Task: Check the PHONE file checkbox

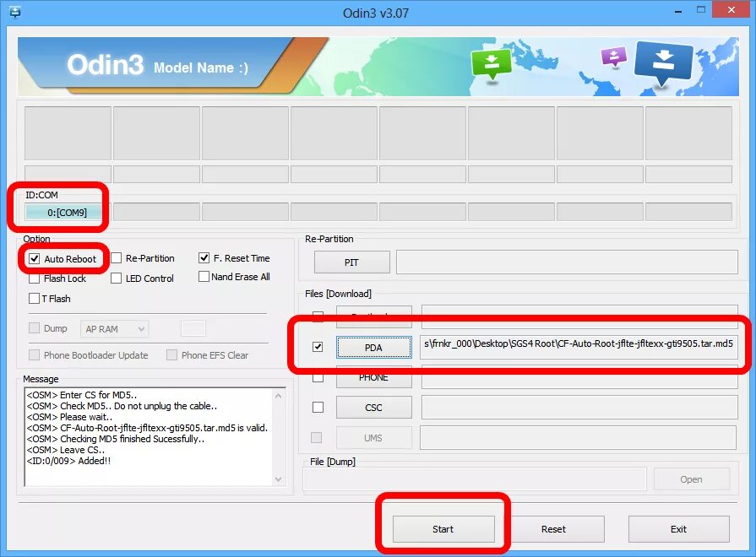Action: pos(318,377)
